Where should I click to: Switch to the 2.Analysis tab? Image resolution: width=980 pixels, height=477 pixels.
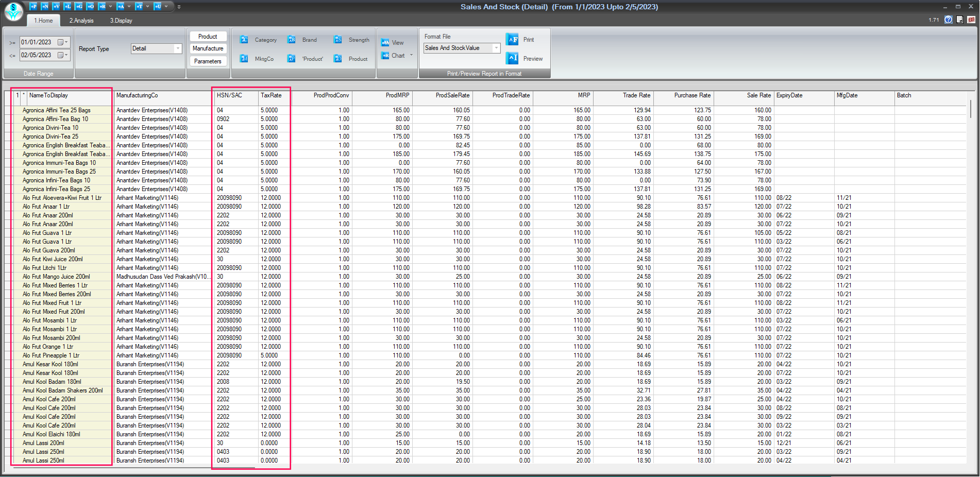tap(81, 21)
